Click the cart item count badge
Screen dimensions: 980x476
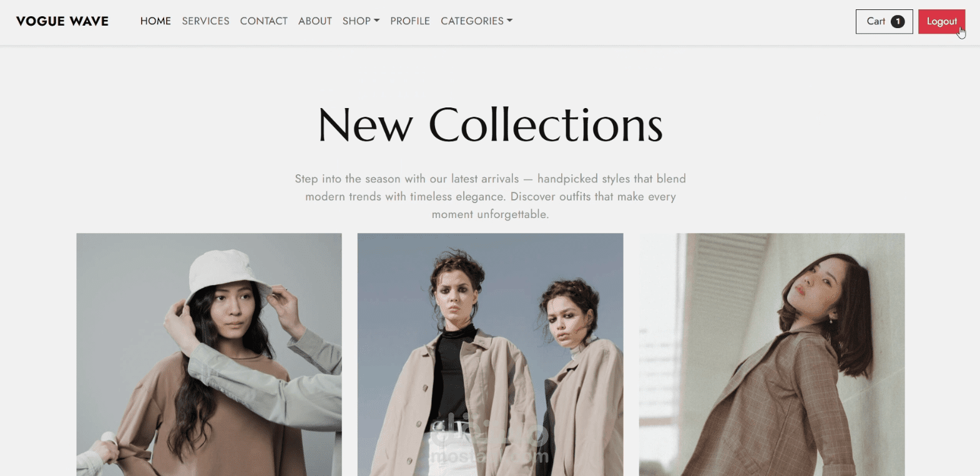[x=898, y=21]
